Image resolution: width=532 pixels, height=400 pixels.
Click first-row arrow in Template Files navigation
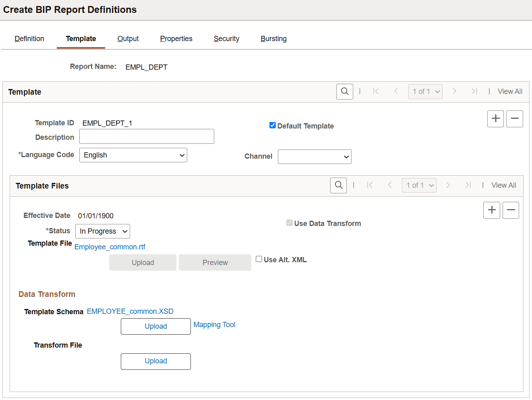pos(370,185)
